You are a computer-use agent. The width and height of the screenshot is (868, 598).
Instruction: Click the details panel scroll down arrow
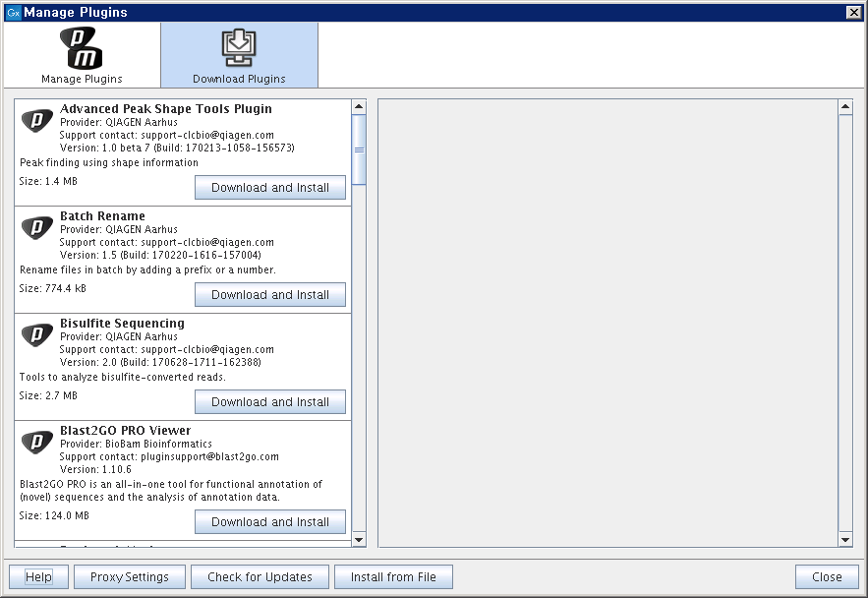tap(845, 539)
